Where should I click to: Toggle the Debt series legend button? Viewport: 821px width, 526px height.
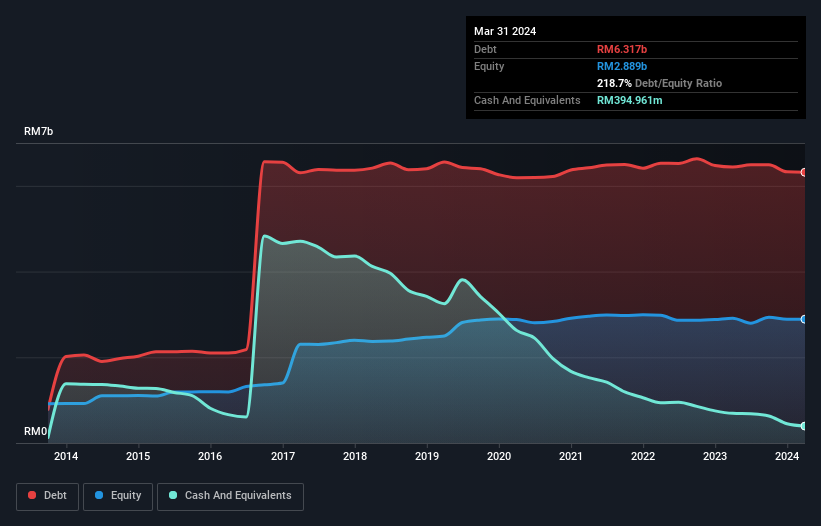48,496
